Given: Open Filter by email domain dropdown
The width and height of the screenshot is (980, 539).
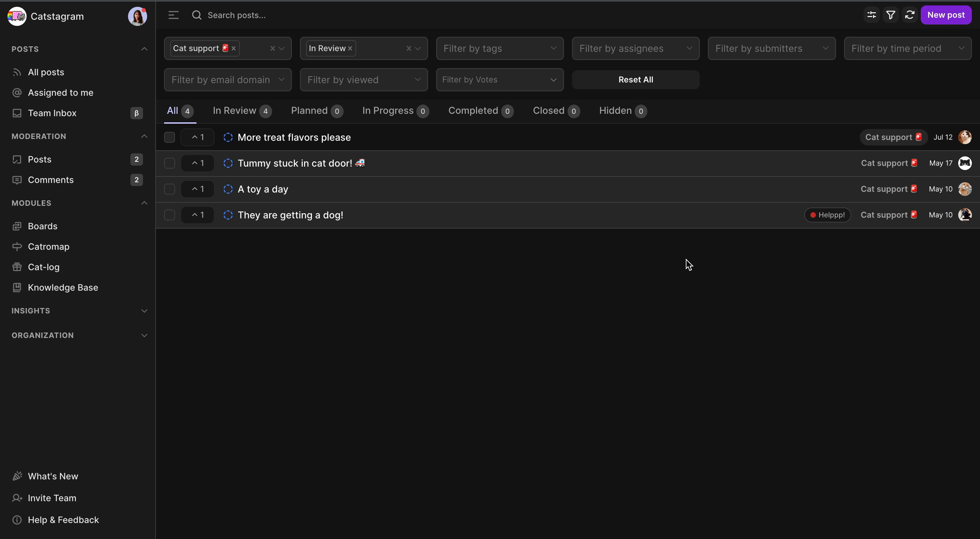Looking at the screenshot, I should [227, 80].
